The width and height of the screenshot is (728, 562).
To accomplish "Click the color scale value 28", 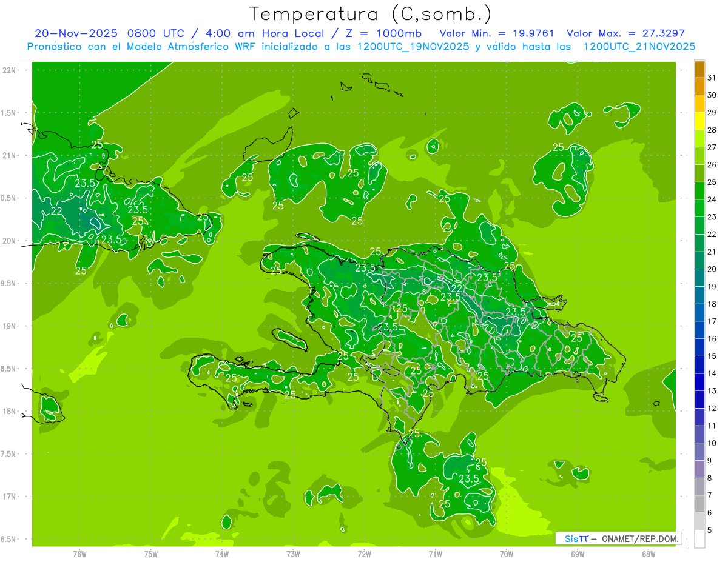I will pos(712,130).
